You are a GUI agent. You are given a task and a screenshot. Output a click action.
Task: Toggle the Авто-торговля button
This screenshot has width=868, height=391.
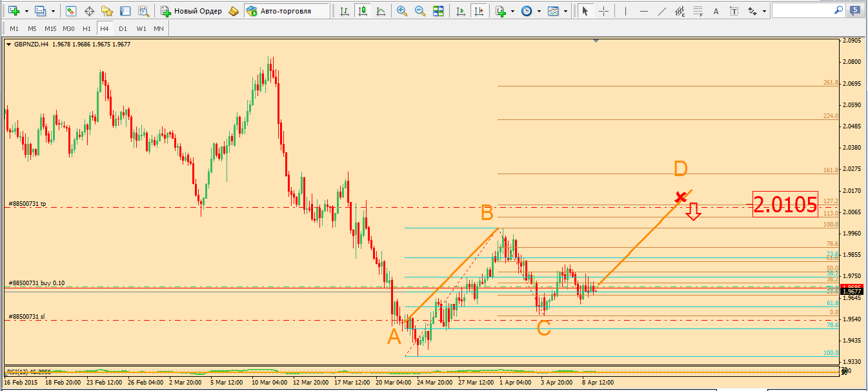[287, 11]
